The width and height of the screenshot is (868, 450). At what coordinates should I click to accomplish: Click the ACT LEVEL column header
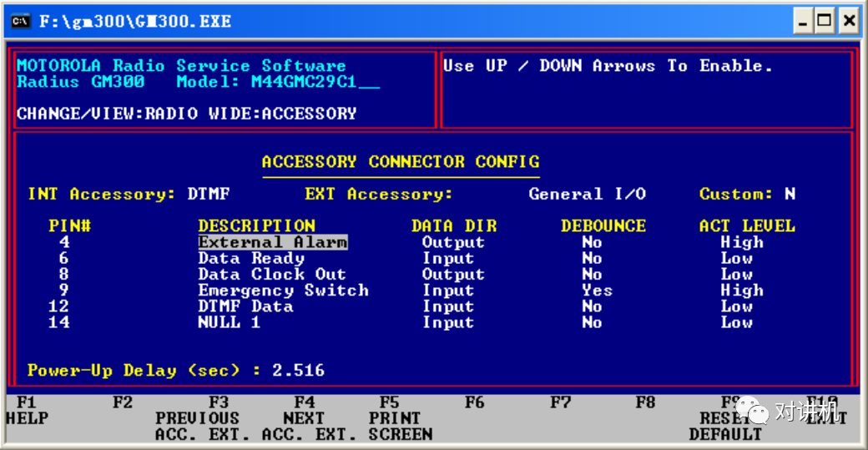pos(747,226)
